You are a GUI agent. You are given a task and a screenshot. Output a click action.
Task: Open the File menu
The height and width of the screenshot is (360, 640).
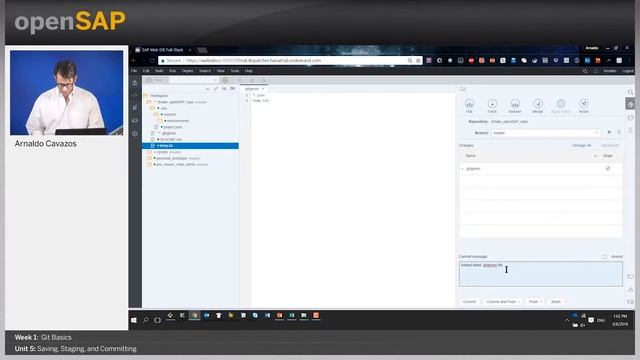click(x=134, y=71)
